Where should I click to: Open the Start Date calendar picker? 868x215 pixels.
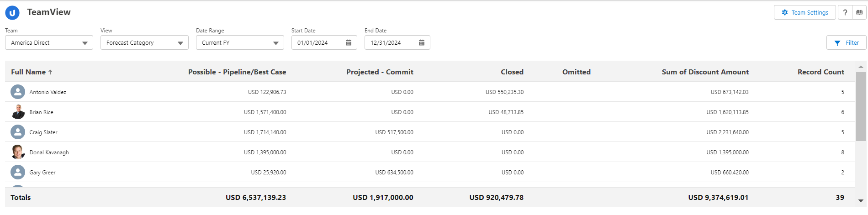tap(349, 43)
